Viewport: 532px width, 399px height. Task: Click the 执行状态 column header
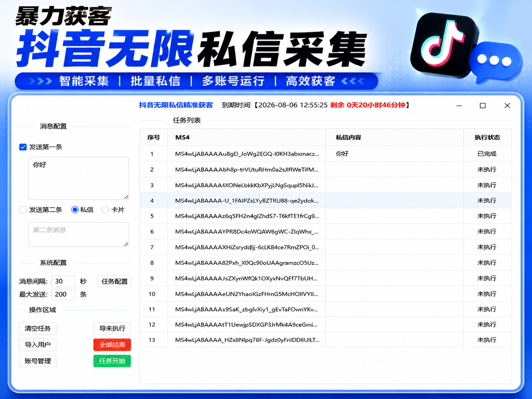pyautogui.click(x=487, y=137)
